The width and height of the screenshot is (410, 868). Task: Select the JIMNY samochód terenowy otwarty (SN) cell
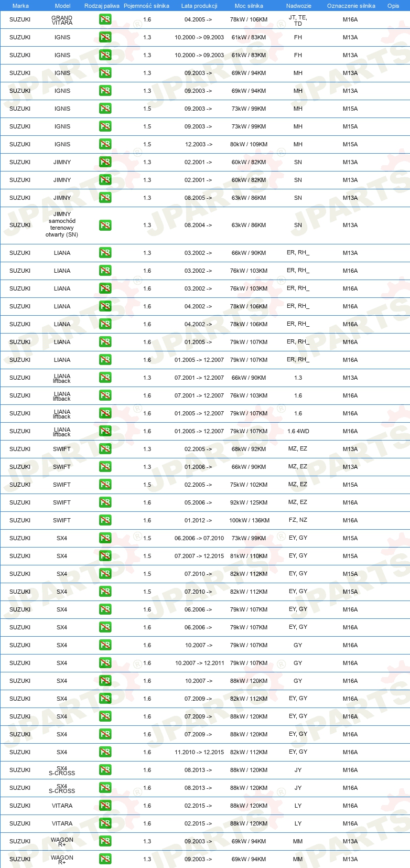click(62, 224)
